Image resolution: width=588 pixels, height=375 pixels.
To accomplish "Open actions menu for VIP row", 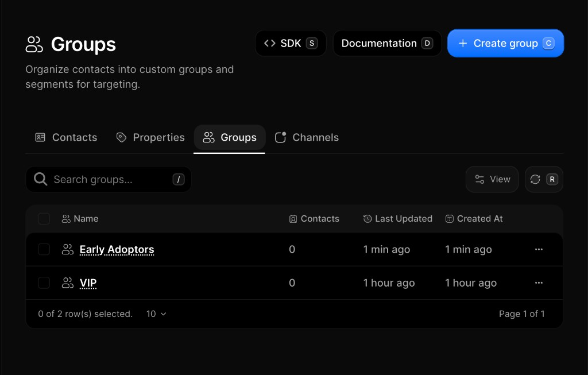I will tap(539, 283).
